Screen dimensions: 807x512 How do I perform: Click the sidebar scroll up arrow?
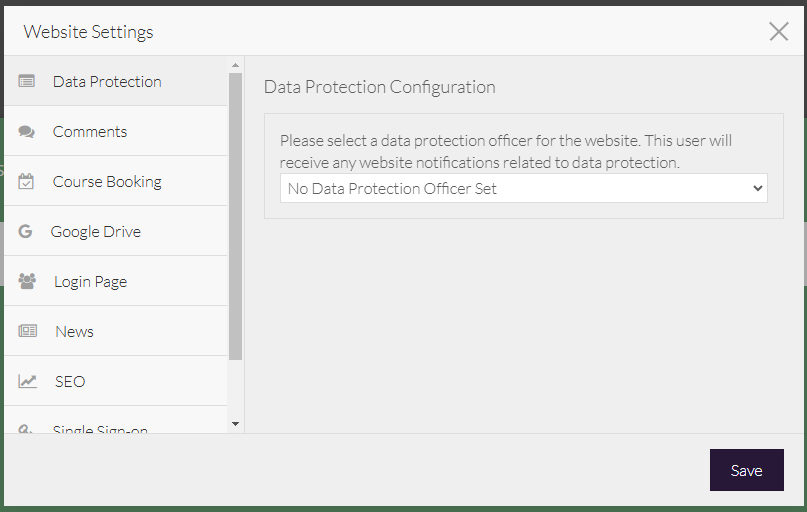(x=236, y=65)
